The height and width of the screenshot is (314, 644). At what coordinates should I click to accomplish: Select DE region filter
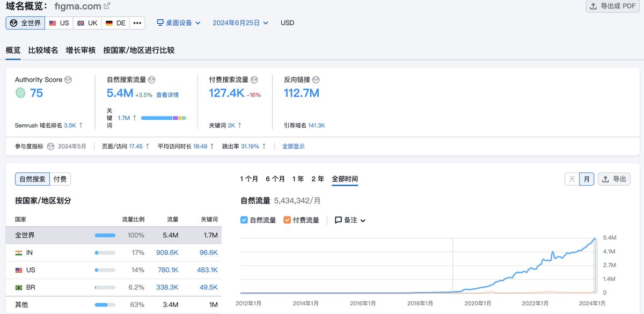point(115,23)
